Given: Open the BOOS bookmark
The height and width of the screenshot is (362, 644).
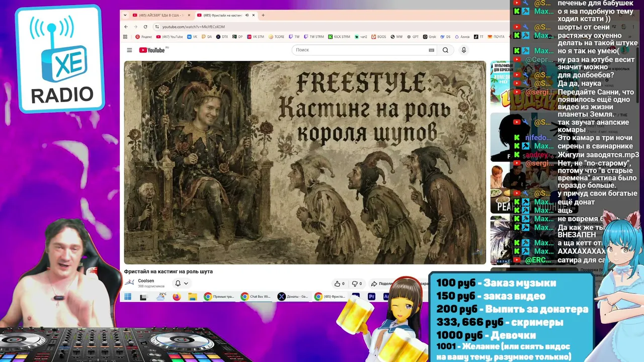Looking at the screenshot, I should 379,37.
